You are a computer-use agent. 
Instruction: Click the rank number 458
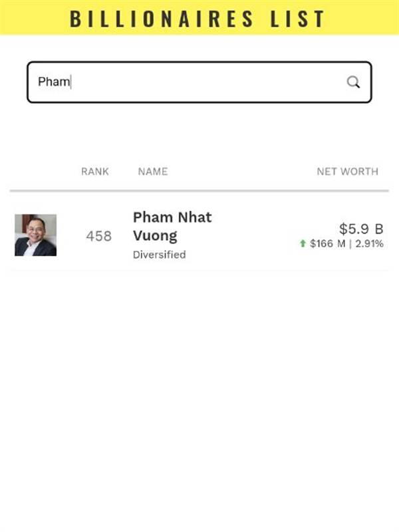(x=98, y=236)
